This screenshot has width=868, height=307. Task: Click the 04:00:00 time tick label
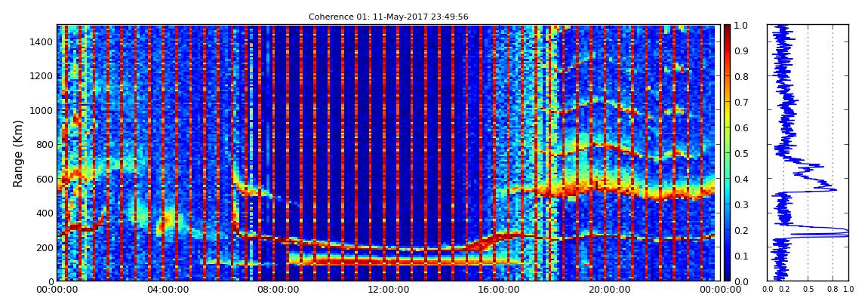point(166,290)
